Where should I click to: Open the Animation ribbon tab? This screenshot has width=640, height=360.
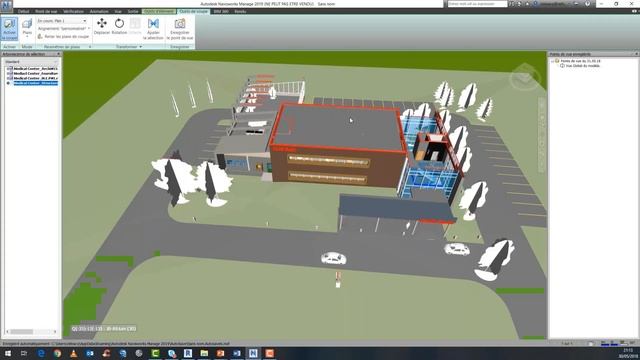[x=99, y=11]
